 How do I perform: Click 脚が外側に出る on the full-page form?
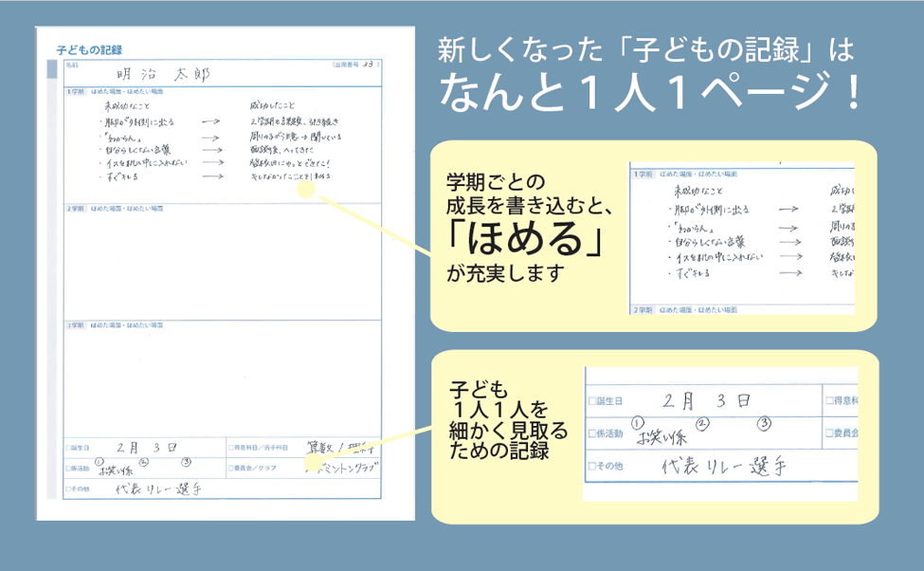coord(138,122)
